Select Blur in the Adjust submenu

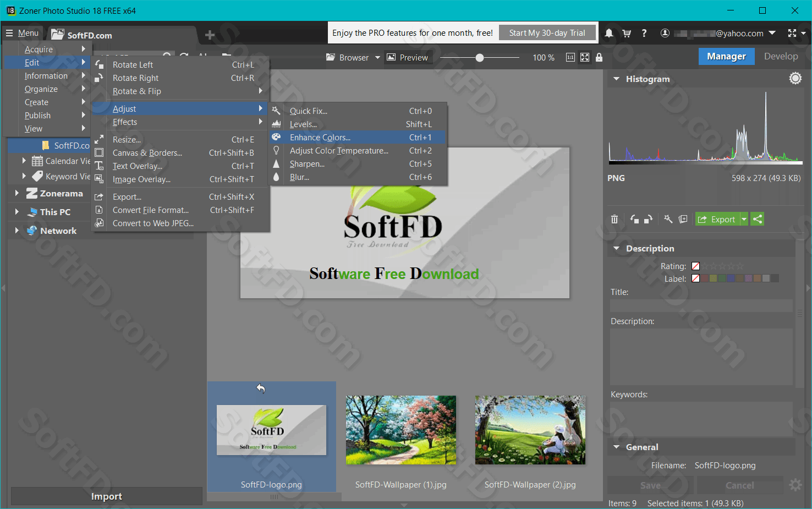point(358,177)
